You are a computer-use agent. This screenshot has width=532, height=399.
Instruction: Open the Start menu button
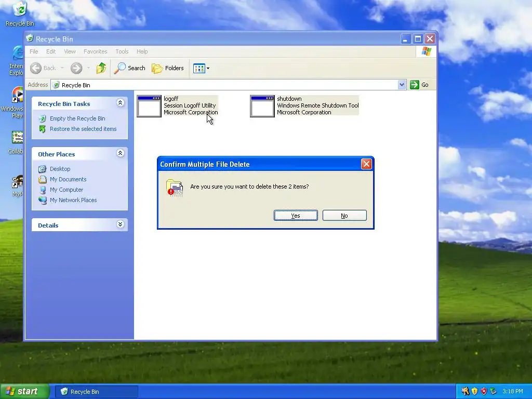(x=25, y=392)
